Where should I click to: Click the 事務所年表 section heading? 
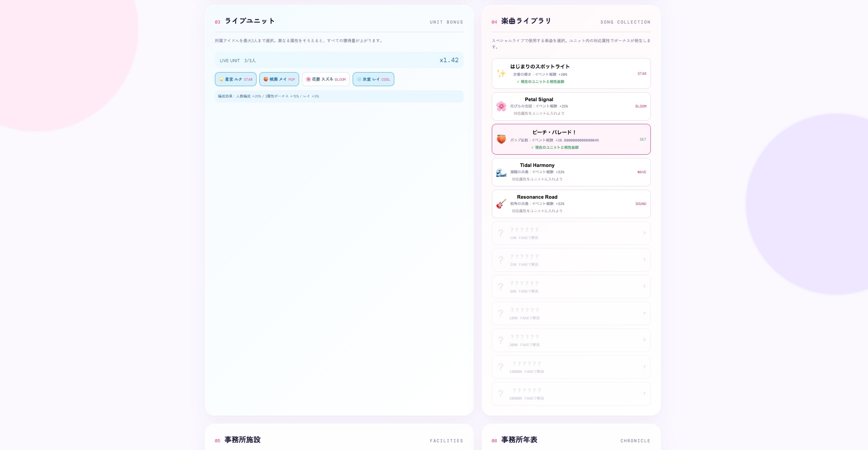click(x=519, y=440)
